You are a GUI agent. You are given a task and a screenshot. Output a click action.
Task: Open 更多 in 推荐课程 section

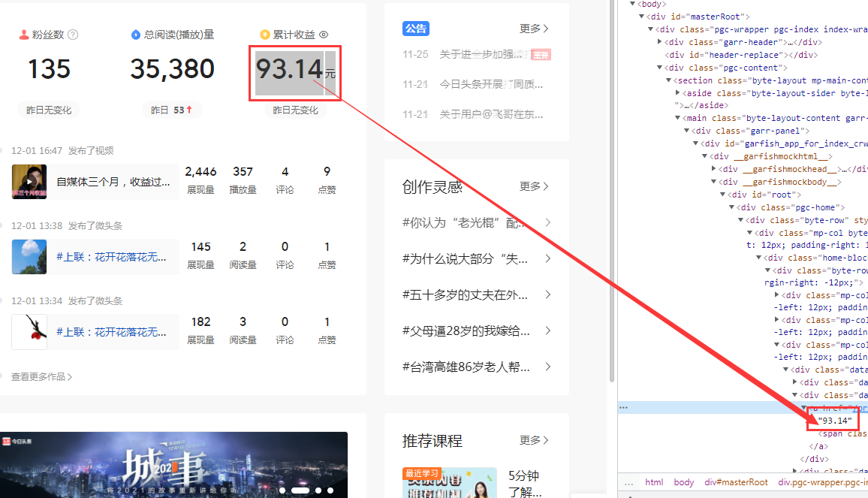click(x=534, y=440)
